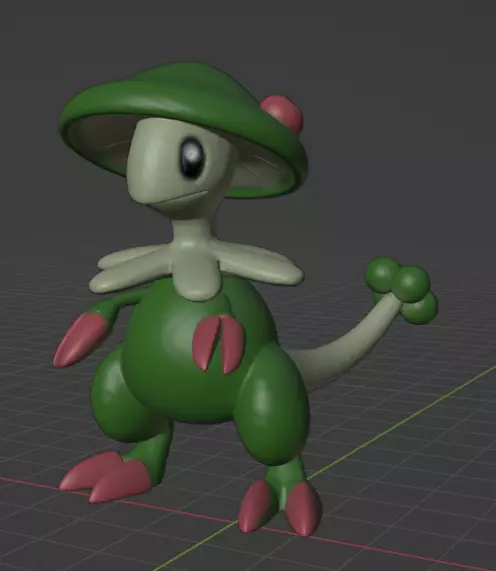
Task: Click the black eye of the character
Action: pos(192,158)
